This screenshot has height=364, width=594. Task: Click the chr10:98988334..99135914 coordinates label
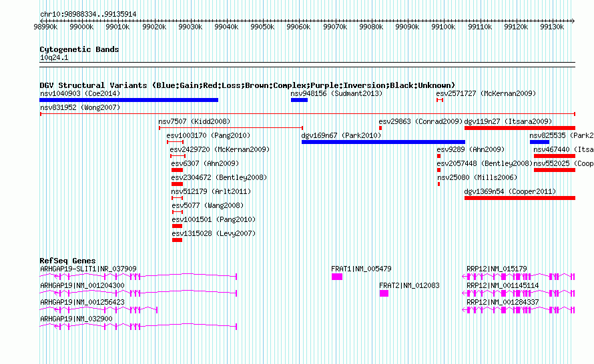click(x=88, y=14)
